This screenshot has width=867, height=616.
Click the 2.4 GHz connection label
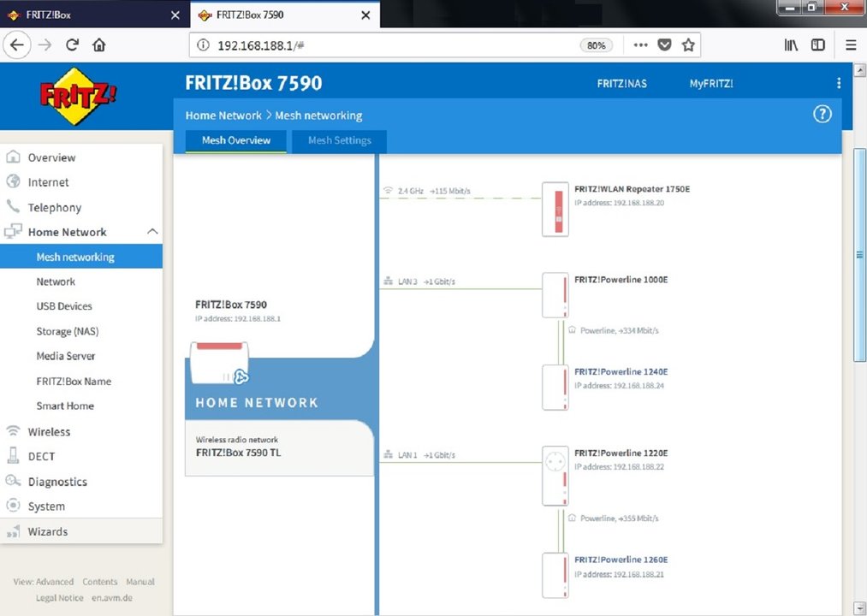click(x=410, y=191)
